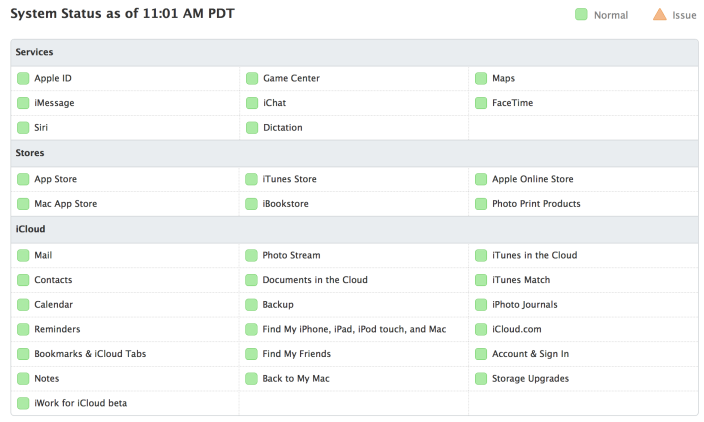
Task: Click the green indicator beside iBookstore
Action: tap(252, 204)
